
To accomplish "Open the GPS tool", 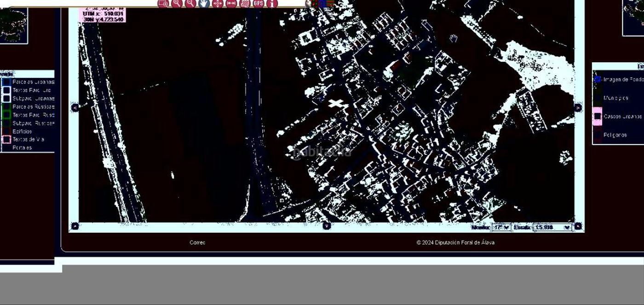I will pyautogui.click(x=259, y=4).
